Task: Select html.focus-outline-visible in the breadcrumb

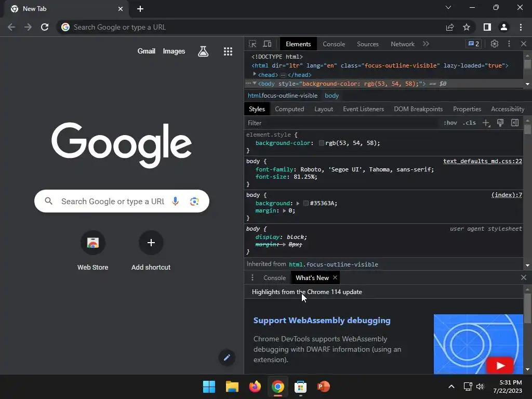Action: [x=283, y=96]
